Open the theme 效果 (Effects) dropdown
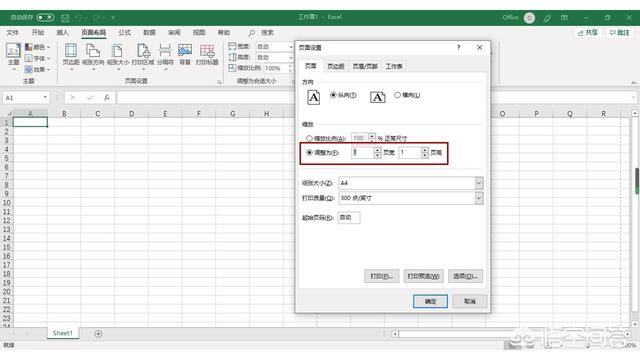This screenshot has height=360, width=640. click(x=38, y=70)
